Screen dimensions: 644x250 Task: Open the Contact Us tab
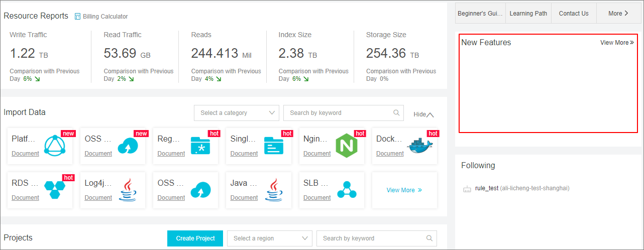[573, 14]
